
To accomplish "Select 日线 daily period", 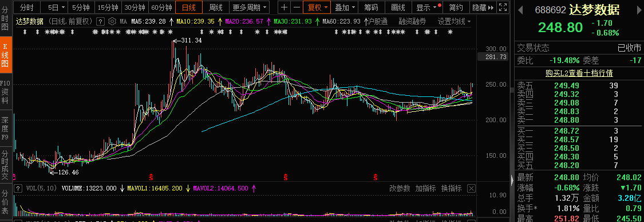I will (x=189, y=7).
